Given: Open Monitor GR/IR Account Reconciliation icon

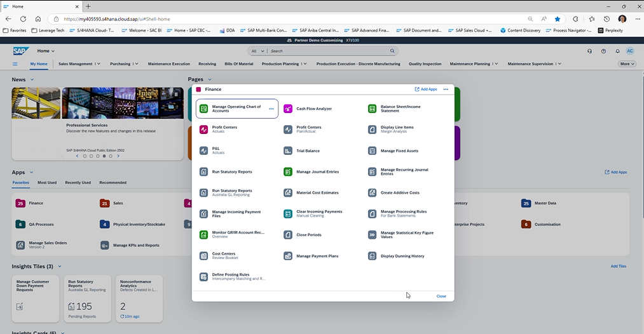Looking at the screenshot, I should (203, 235).
